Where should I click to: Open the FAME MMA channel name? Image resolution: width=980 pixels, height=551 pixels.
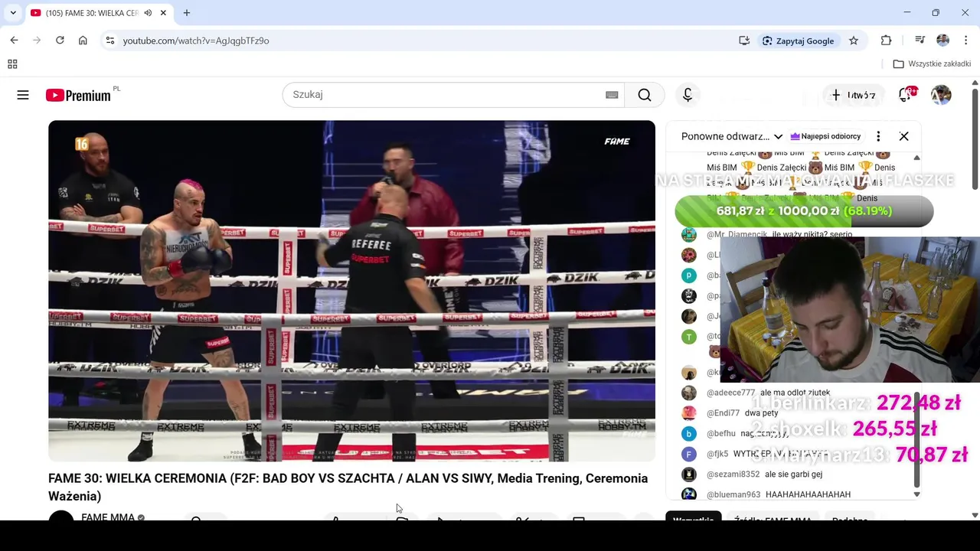click(x=108, y=517)
